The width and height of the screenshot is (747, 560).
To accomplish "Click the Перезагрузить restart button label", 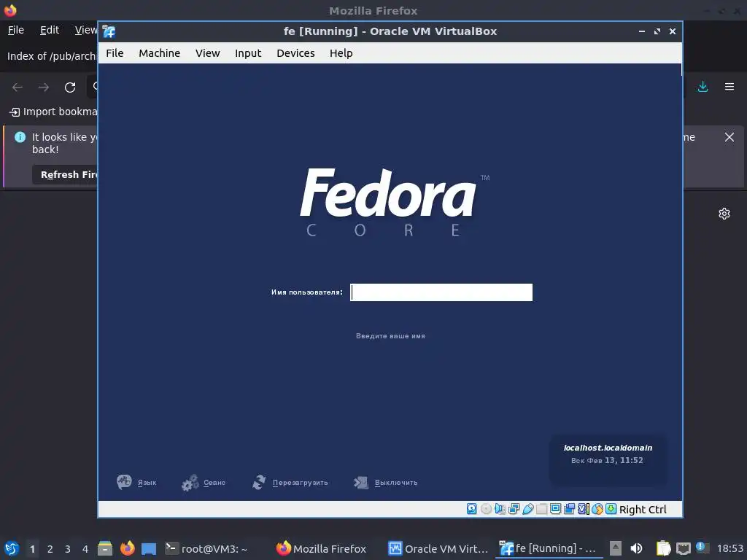I will 300,483.
